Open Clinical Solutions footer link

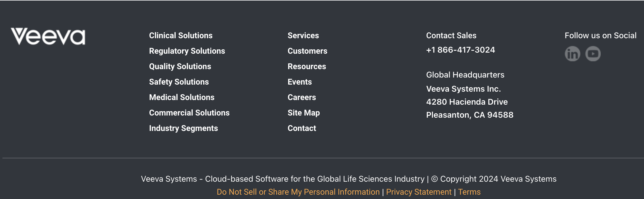181,36
